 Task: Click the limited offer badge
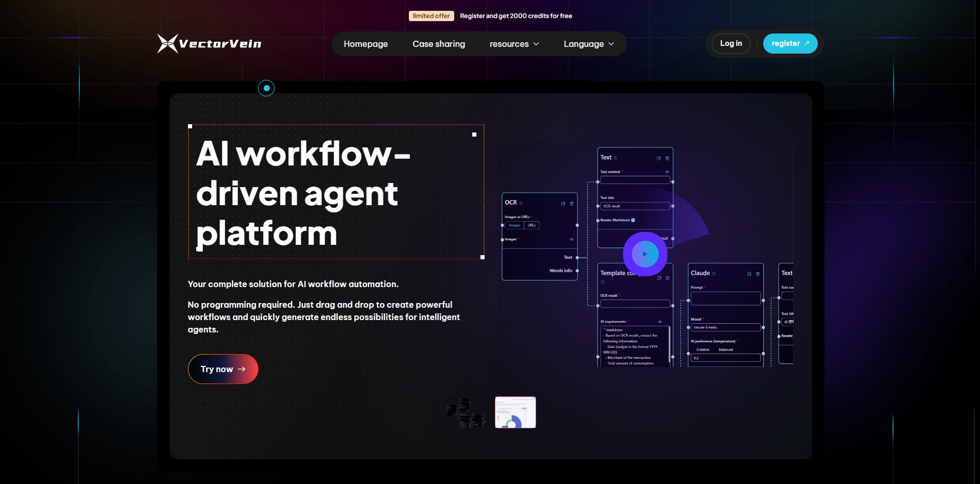point(431,16)
